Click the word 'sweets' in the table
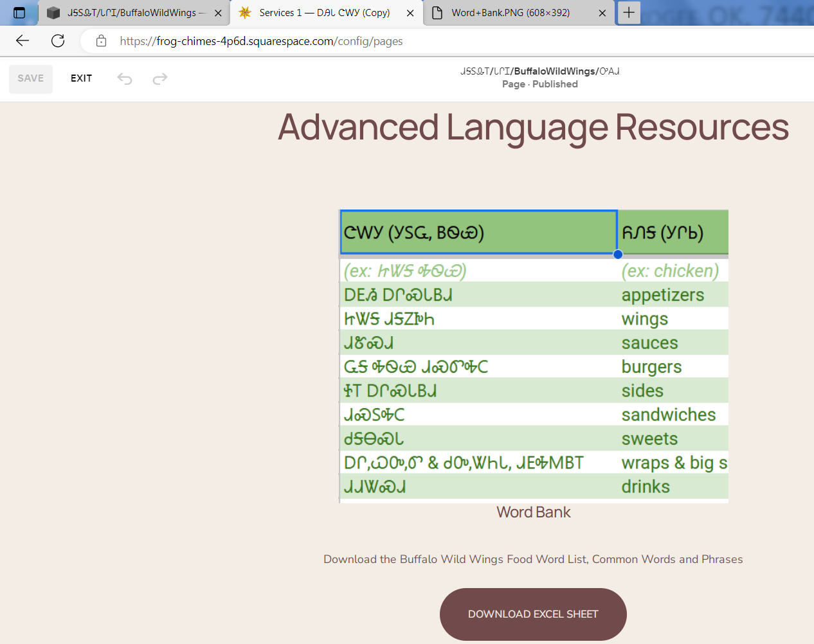The image size is (814, 644). pos(649,439)
